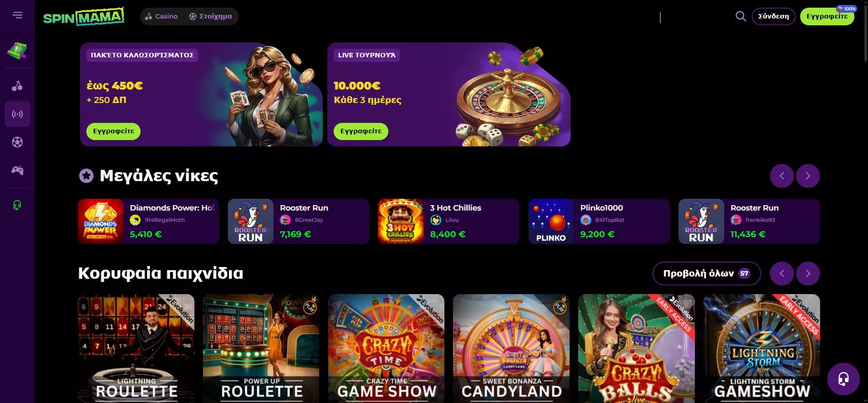Advance the Κορυφαία παιχνίδια carousel forward
Screen dimensions: 868x403
(807, 273)
